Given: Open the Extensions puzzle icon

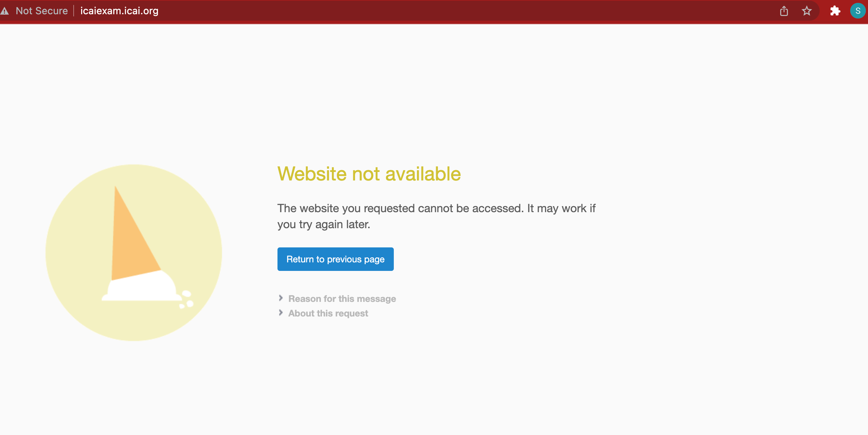Looking at the screenshot, I should click(x=835, y=11).
